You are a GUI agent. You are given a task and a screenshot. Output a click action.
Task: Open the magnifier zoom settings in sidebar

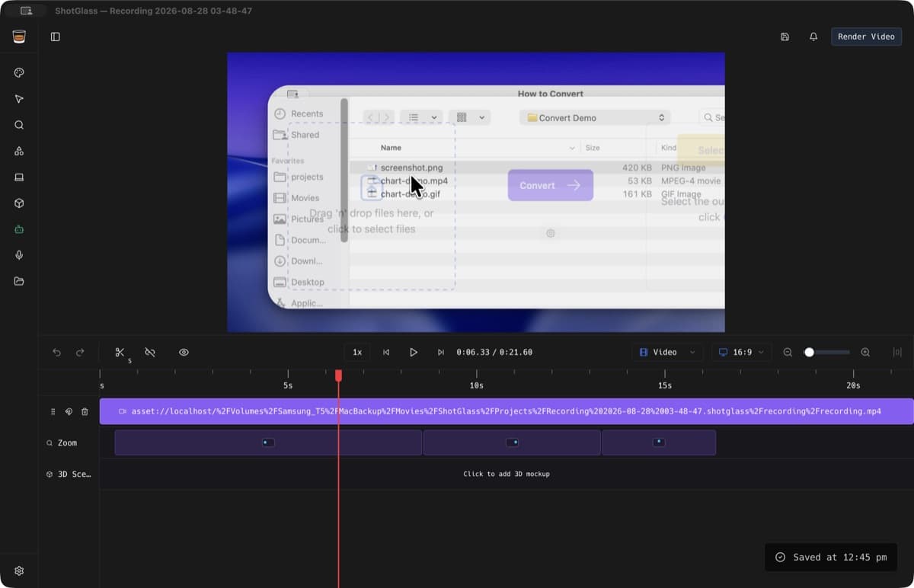click(x=19, y=125)
